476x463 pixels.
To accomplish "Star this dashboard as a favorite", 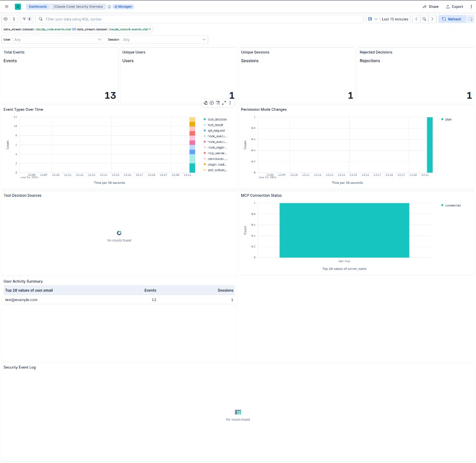I will click(x=109, y=7).
